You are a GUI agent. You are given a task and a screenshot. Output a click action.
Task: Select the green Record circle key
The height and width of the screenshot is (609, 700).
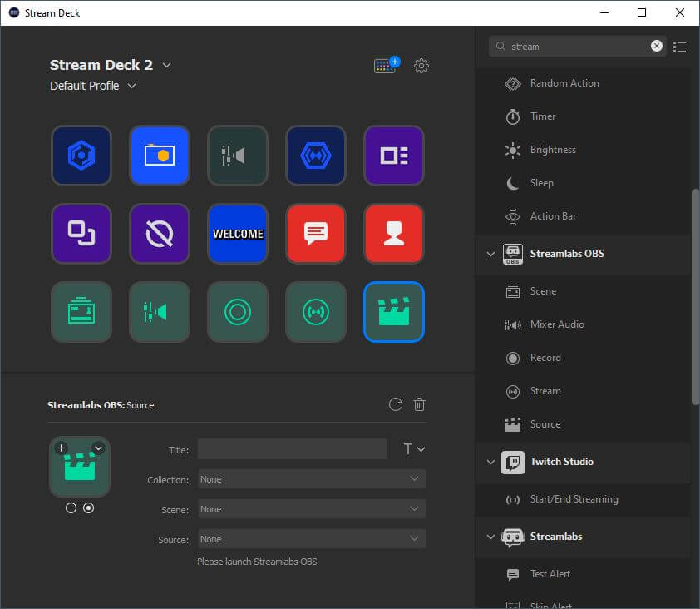(238, 312)
